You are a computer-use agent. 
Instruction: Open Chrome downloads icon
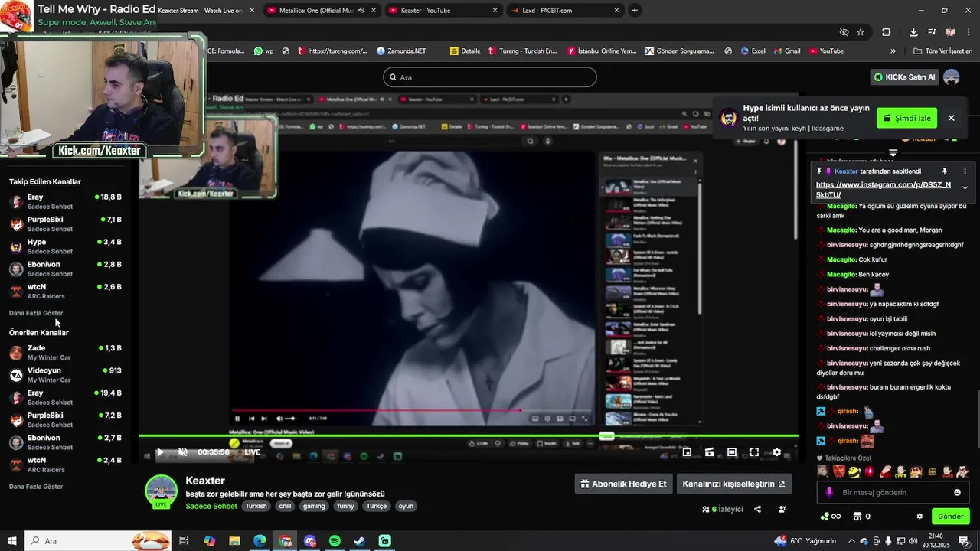[x=913, y=32]
